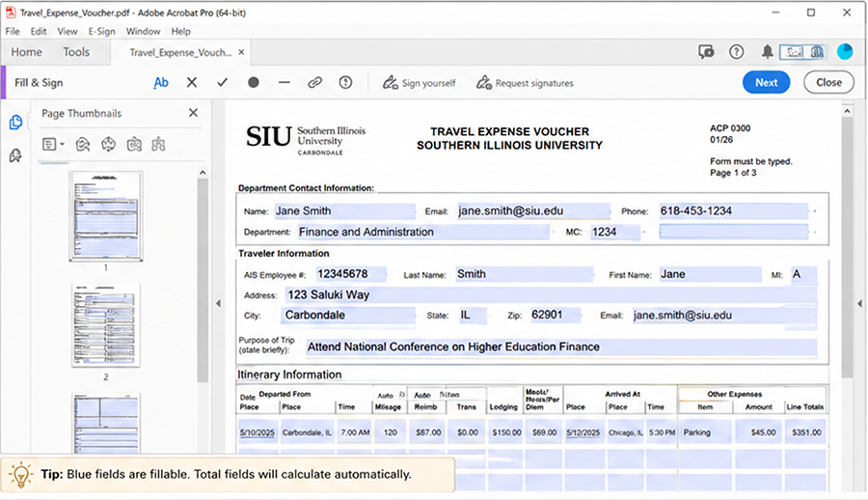Select the checkmark tool
The image size is (868, 500).
tap(223, 83)
